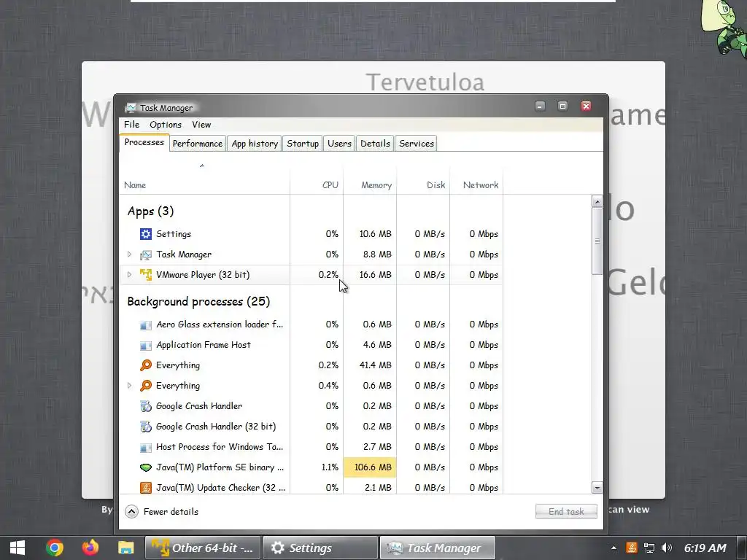This screenshot has width=747, height=560.
Task: Switch to the Details tab
Action: 375,144
